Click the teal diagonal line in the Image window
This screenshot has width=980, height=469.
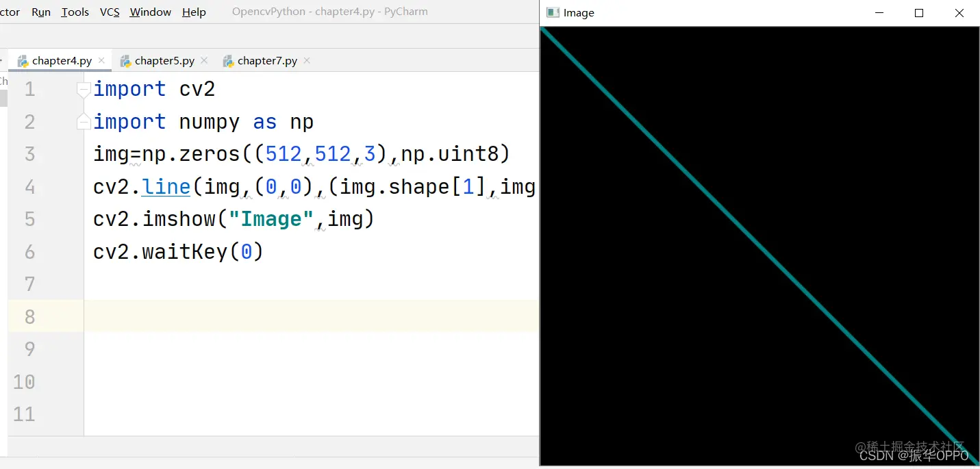tap(759, 246)
